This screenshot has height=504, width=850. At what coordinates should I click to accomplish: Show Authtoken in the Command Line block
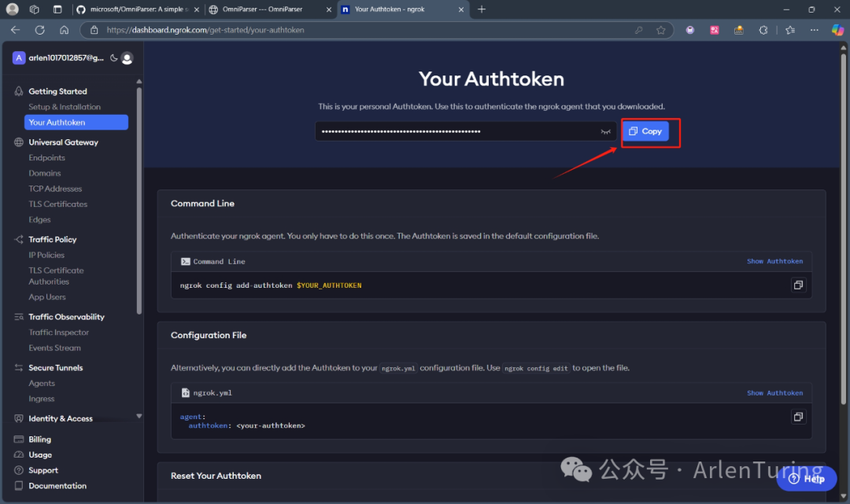[774, 261]
